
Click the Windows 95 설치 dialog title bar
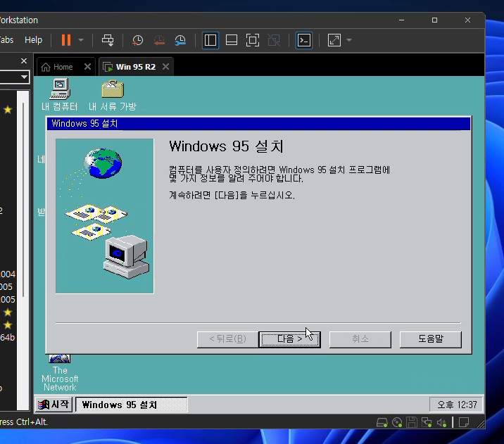(x=259, y=124)
